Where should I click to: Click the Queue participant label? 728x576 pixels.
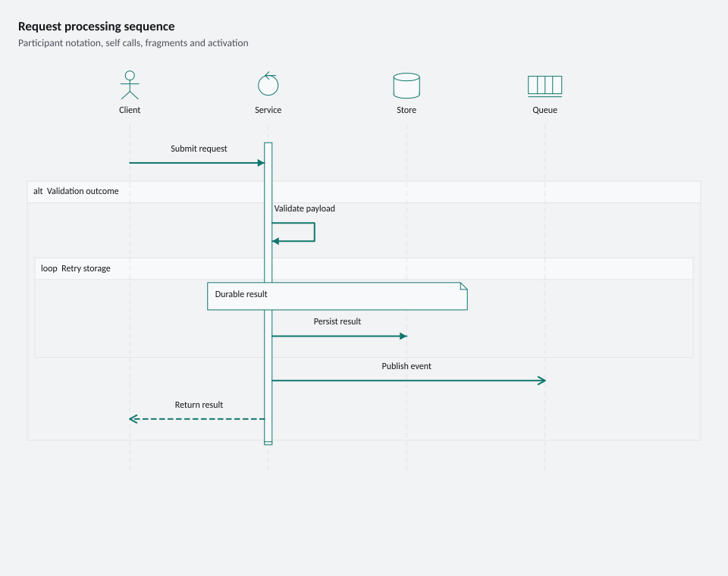tap(544, 110)
